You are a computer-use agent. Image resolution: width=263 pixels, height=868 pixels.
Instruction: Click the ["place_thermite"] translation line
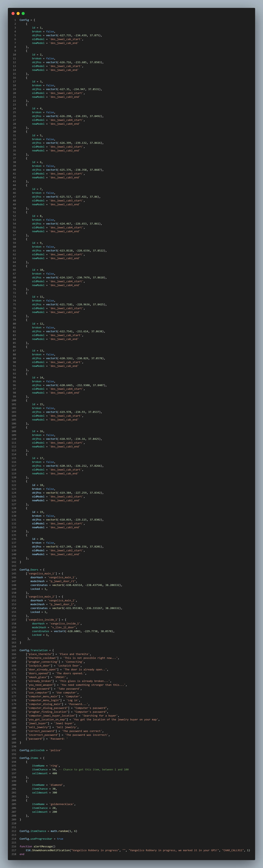click(58, 654)
